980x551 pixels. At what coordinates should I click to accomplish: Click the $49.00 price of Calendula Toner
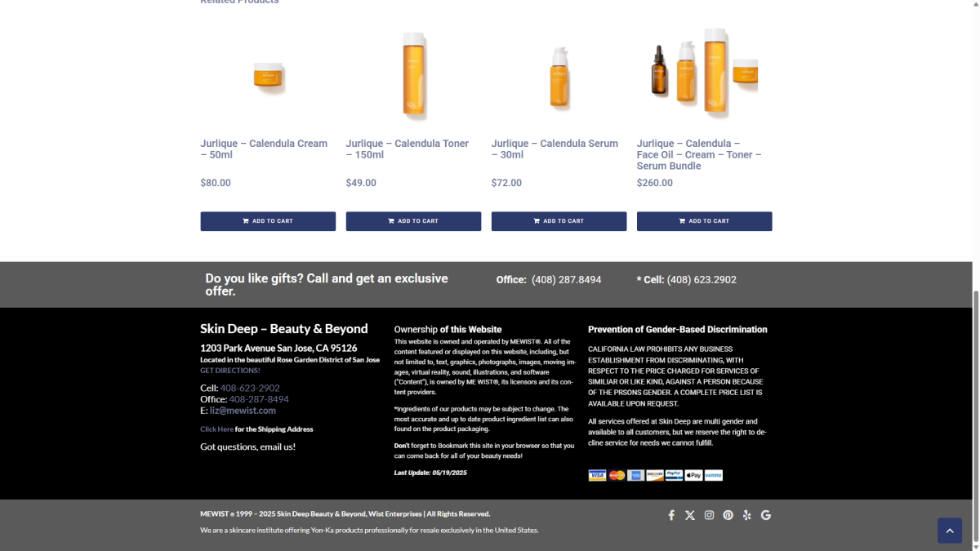coord(361,183)
